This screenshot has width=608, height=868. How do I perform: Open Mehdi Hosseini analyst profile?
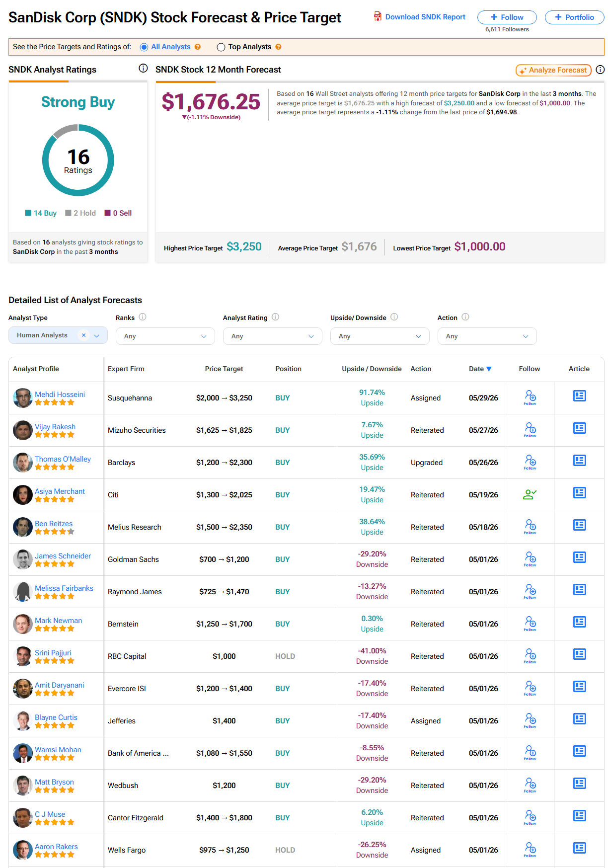pos(60,394)
